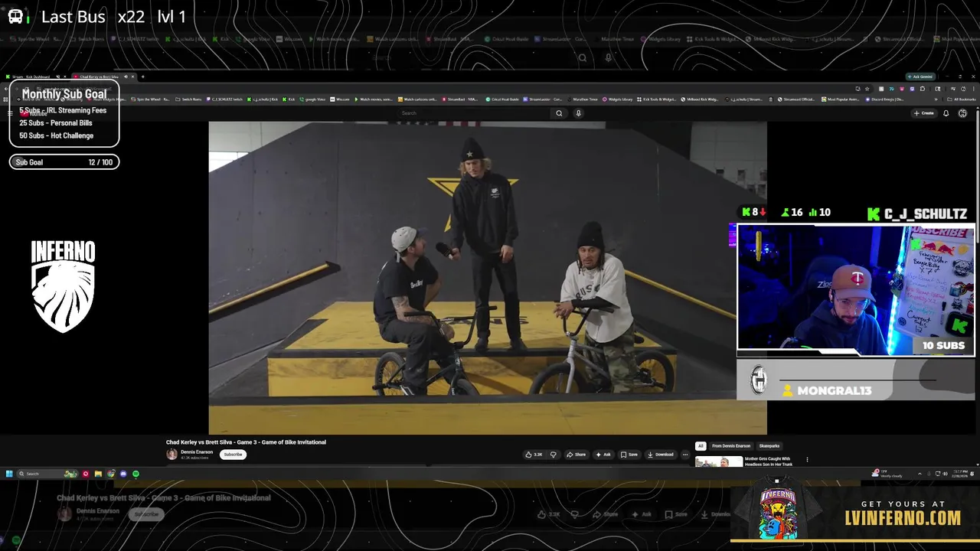Click the Inferno lion logo

pyautogui.click(x=64, y=285)
